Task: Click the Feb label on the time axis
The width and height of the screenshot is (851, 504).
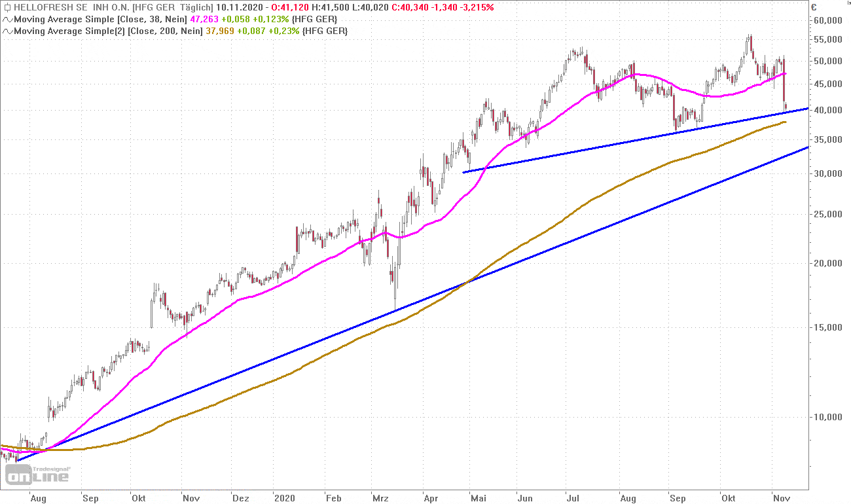Action: [334, 498]
